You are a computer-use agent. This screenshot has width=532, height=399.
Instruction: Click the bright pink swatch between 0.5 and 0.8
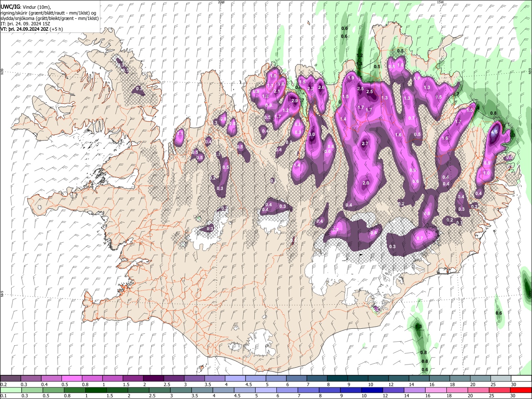[x=71, y=379]
